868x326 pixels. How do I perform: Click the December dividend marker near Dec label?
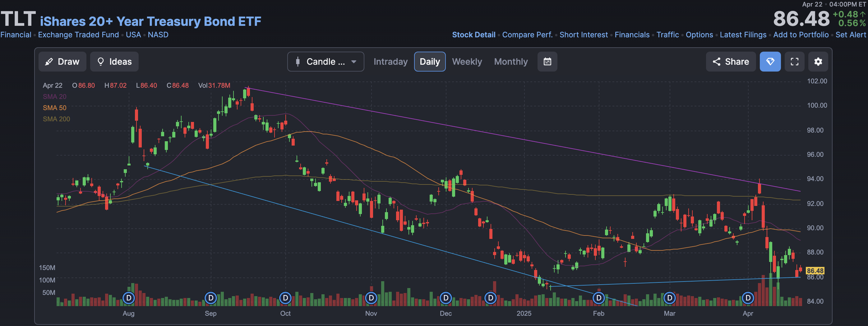click(446, 298)
